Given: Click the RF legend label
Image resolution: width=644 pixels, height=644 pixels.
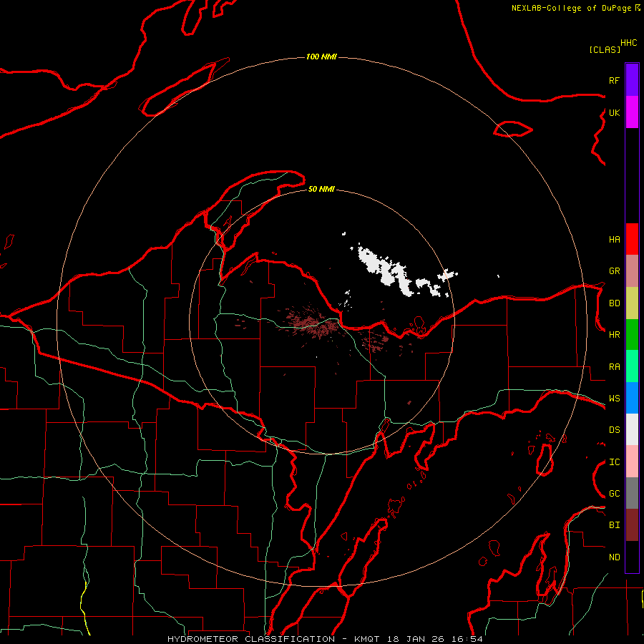Looking at the screenshot, I should coord(614,80).
